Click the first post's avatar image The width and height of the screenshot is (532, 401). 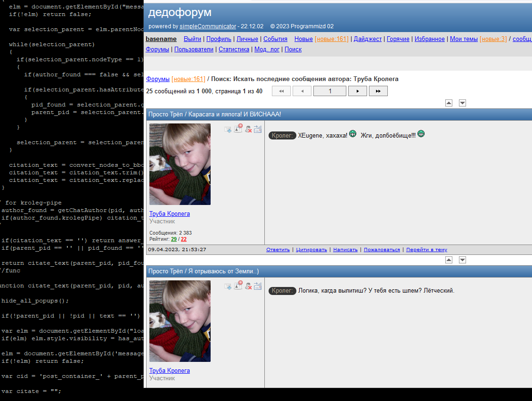[x=180, y=164]
